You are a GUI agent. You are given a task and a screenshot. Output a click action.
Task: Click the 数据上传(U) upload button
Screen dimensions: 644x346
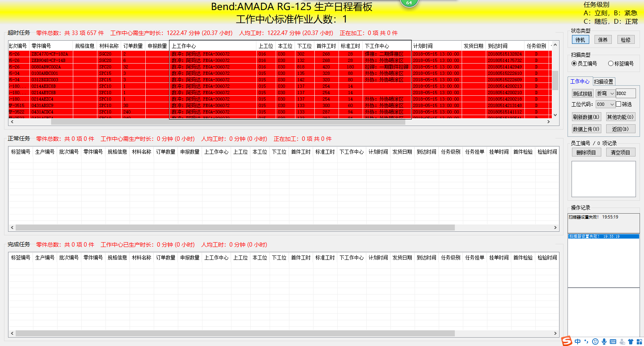click(x=586, y=129)
